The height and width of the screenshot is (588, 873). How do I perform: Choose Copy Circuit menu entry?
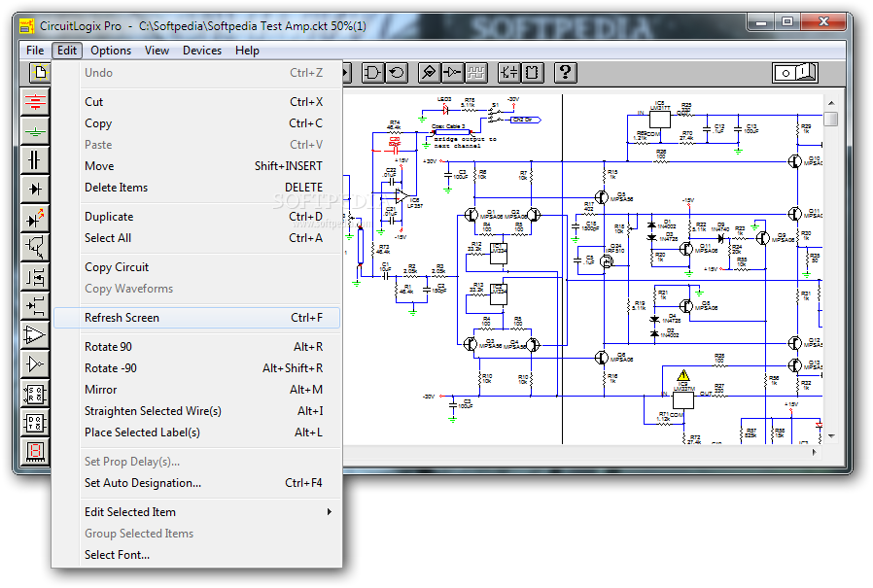(x=197, y=267)
